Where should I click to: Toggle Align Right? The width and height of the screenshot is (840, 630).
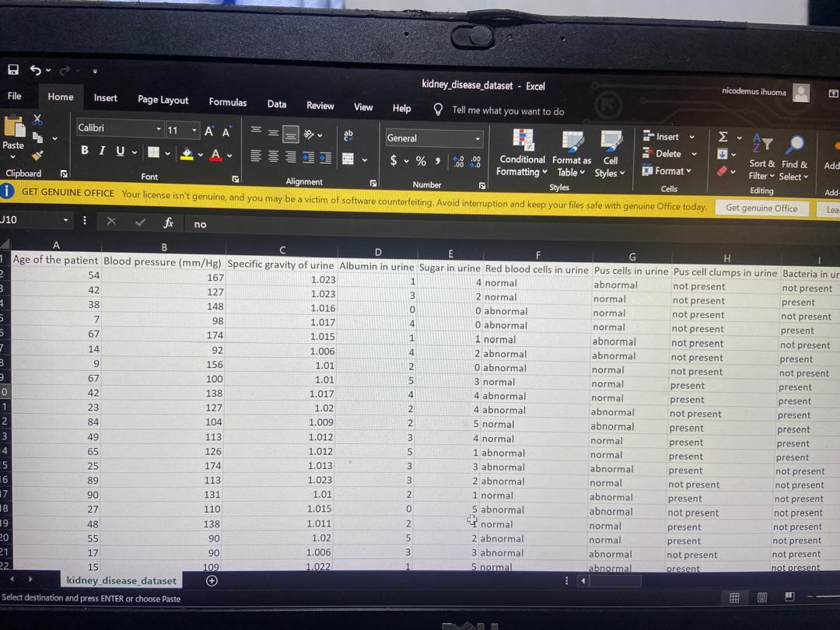291,157
